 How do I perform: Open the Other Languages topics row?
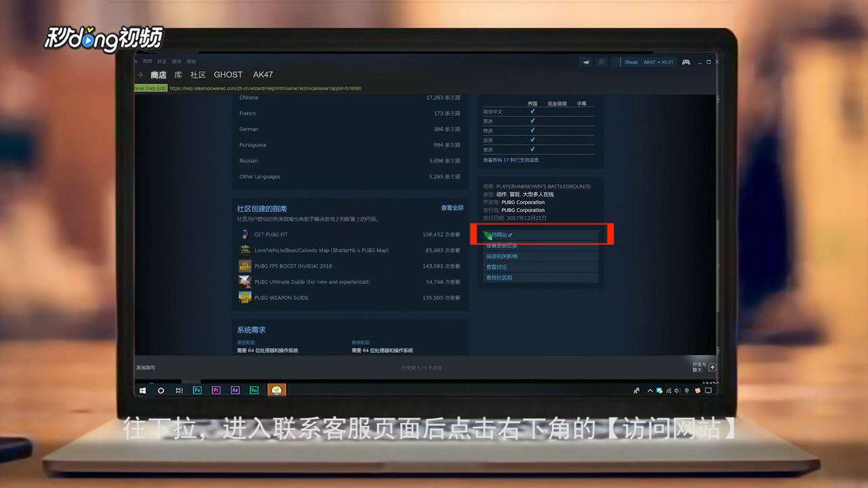coord(349,177)
